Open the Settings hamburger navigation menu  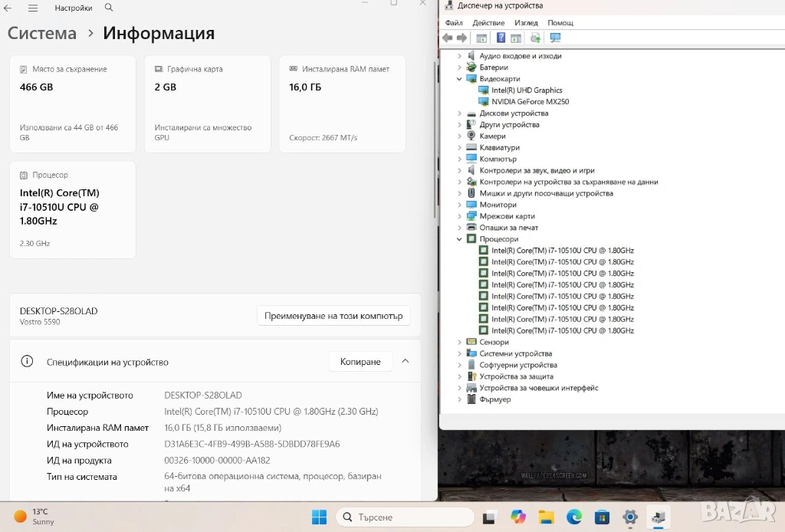click(x=33, y=8)
